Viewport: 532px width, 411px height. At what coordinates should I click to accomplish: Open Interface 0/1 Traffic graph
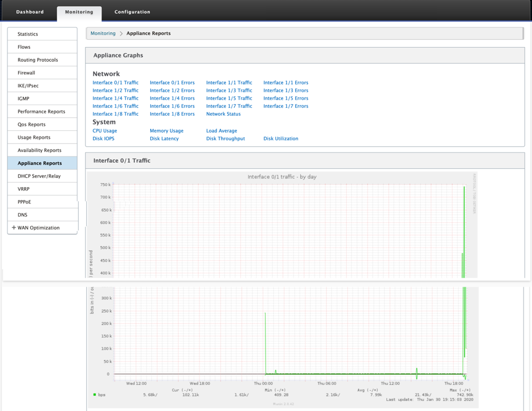pos(116,82)
